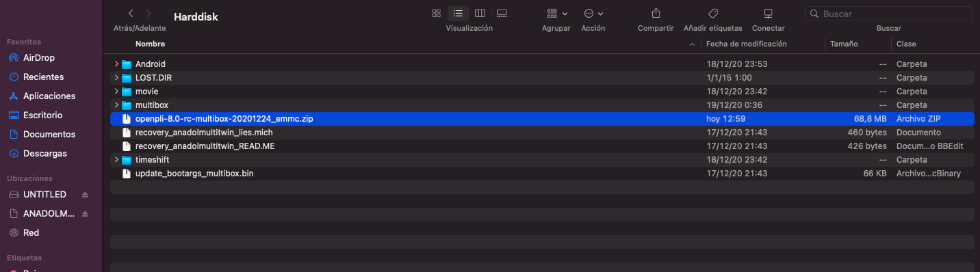Screen dimensions: 980x272
Task: Switch to list view
Action: (458, 14)
